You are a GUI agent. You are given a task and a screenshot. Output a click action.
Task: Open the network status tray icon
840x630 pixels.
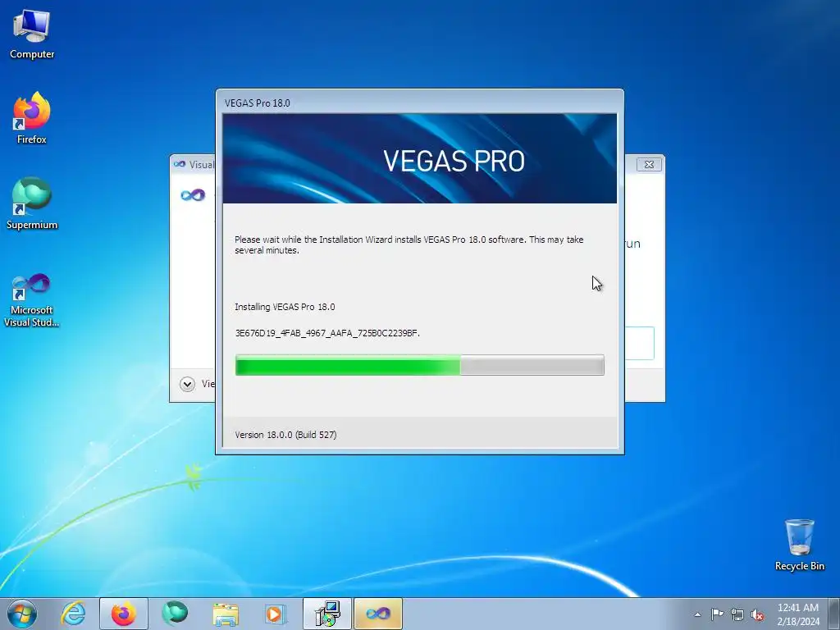pyautogui.click(x=737, y=614)
